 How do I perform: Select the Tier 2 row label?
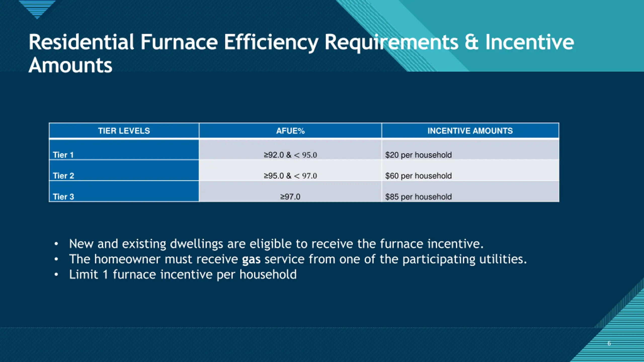(124, 170)
